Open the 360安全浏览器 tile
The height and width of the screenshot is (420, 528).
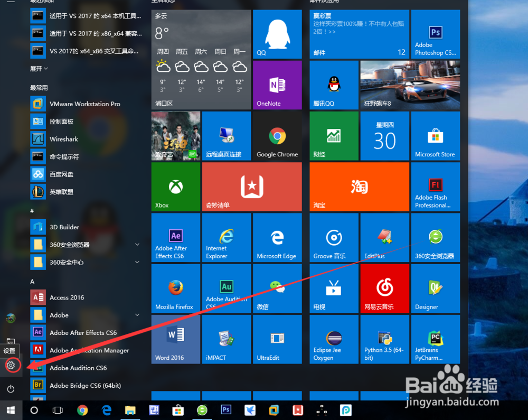tap(436, 237)
